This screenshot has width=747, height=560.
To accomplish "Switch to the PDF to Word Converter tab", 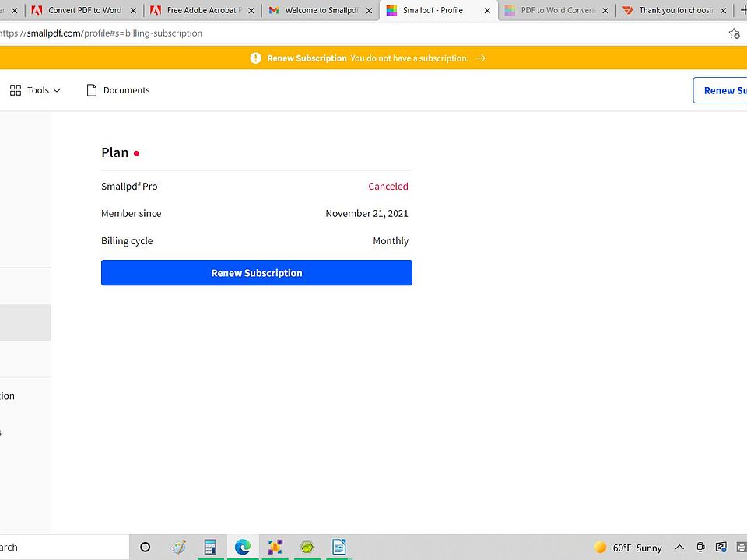I will [x=556, y=10].
